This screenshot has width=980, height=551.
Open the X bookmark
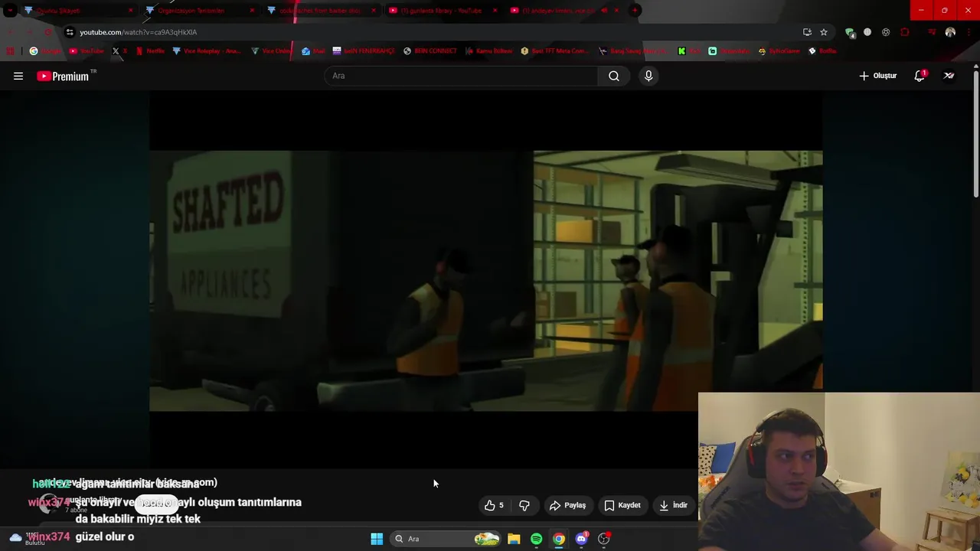click(119, 51)
